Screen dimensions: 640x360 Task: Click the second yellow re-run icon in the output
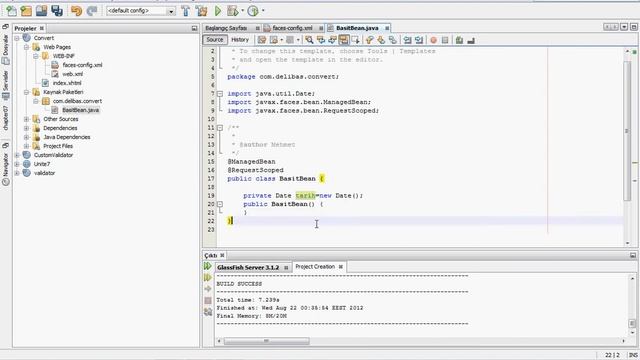[x=208, y=278]
